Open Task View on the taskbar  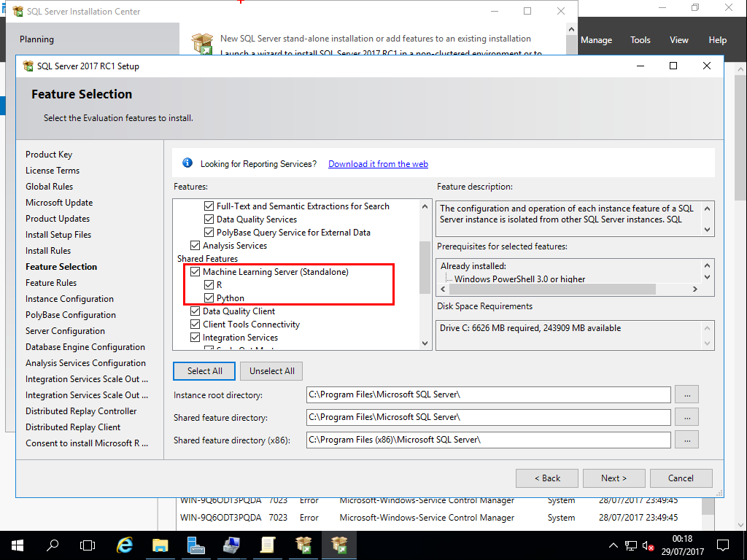pos(88,545)
